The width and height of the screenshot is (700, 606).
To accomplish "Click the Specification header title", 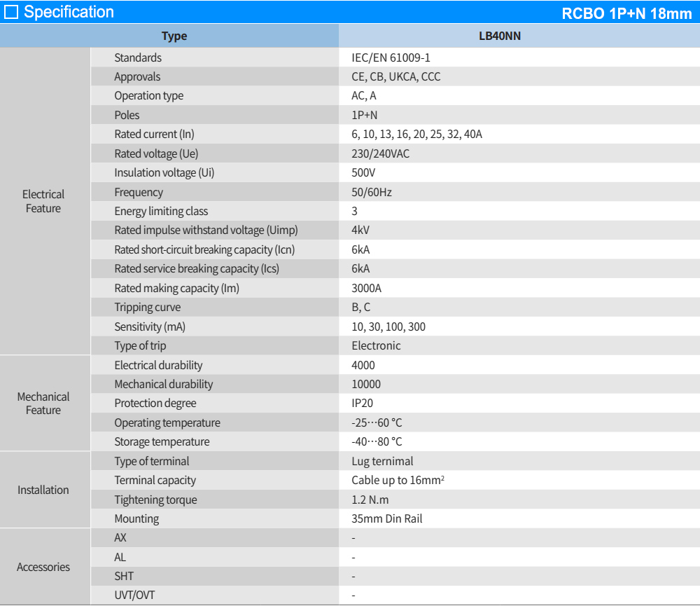I will [x=69, y=13].
